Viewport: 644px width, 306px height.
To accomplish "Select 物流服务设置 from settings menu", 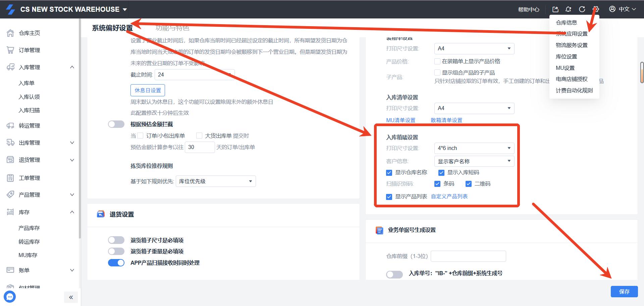I will click(x=572, y=45).
